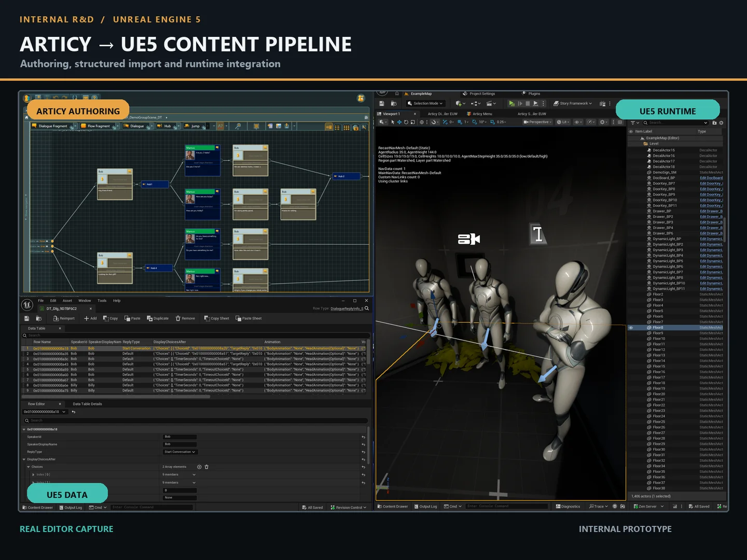Screen dimensions: 747x560
Task: Click the outliner search field
Action: (676, 123)
